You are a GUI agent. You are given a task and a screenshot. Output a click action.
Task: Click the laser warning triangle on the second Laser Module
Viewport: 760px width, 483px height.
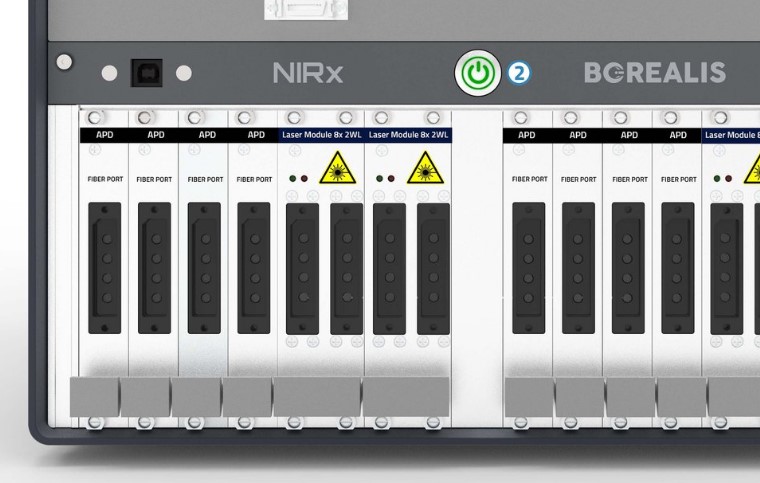pos(426,168)
